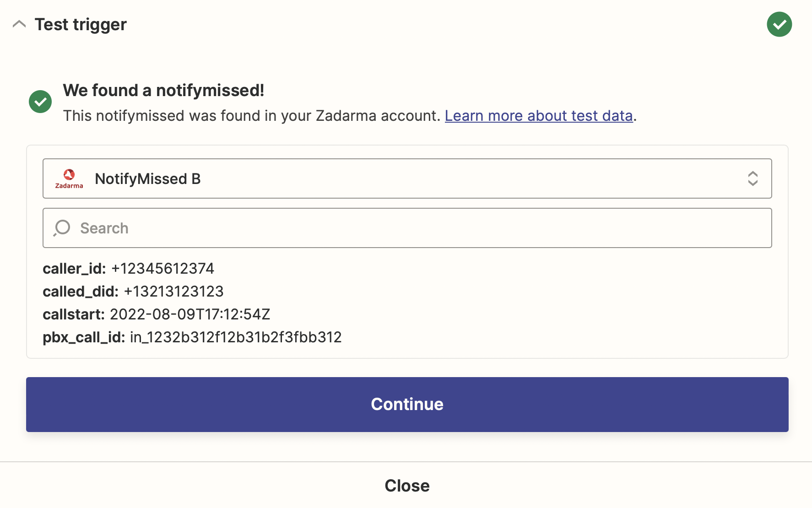Click the Zadarma account description text
The width and height of the screenshot is (812, 508).
[x=251, y=116]
